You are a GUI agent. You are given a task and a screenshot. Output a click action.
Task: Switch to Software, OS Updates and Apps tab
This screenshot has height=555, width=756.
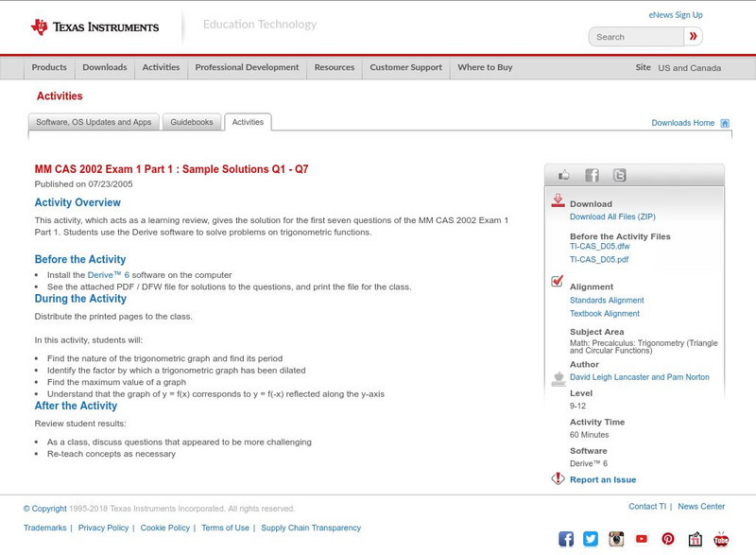[x=94, y=122]
